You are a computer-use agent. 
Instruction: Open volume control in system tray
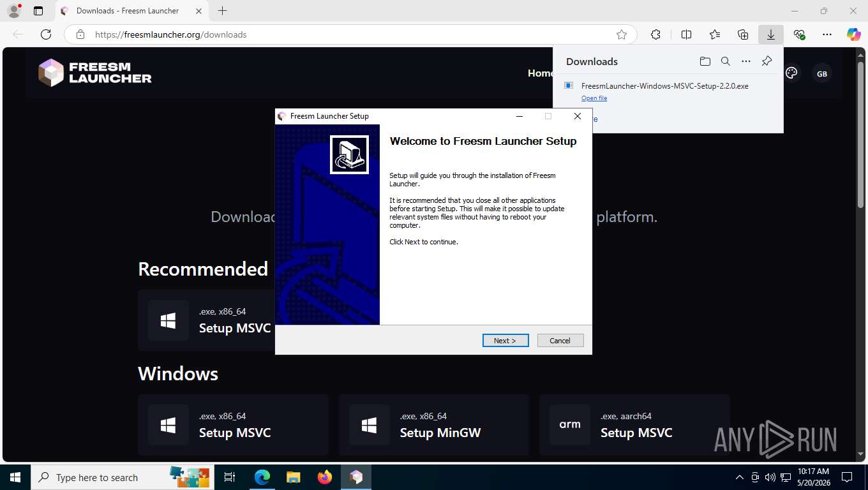point(770,477)
